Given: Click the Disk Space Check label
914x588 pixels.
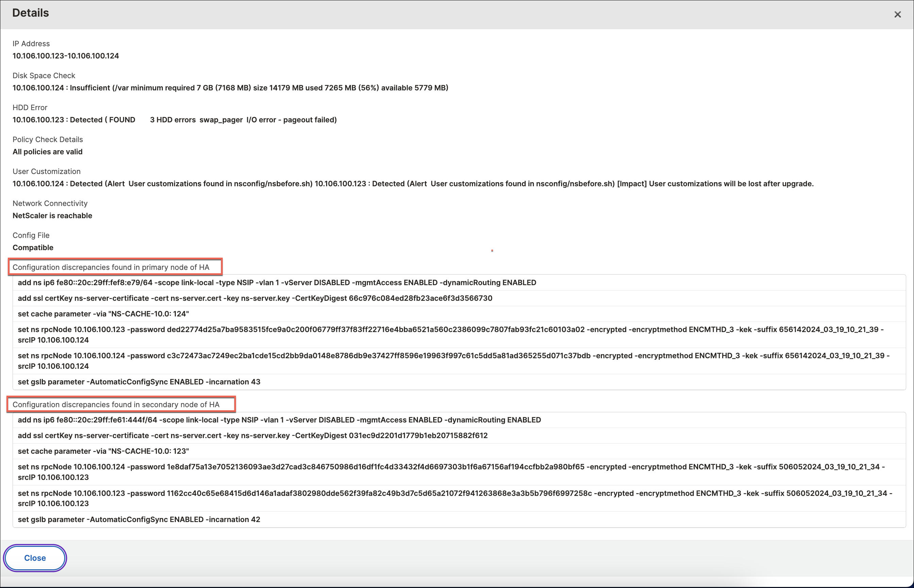Looking at the screenshot, I should pos(44,75).
